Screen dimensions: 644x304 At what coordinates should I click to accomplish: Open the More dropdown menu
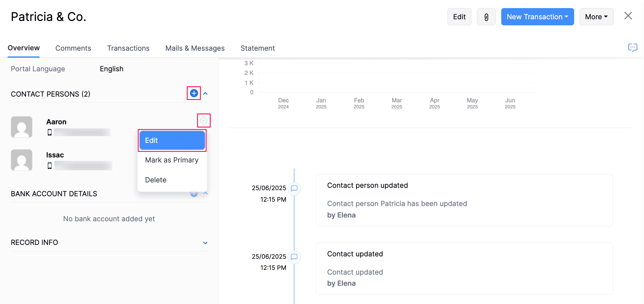click(596, 17)
